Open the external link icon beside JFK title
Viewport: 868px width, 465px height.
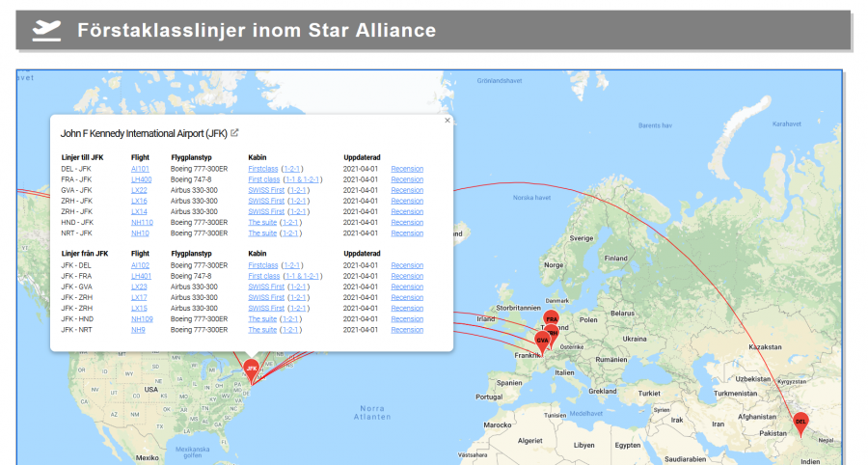234,133
